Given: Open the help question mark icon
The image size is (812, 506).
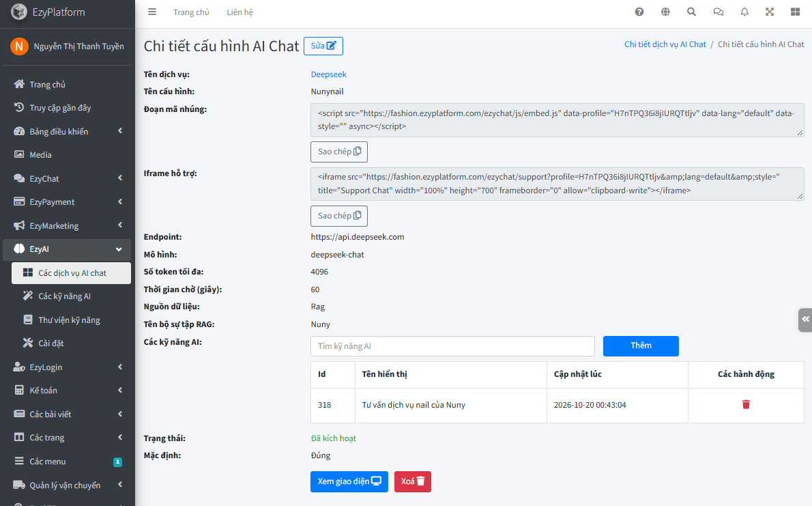Looking at the screenshot, I should (639, 12).
